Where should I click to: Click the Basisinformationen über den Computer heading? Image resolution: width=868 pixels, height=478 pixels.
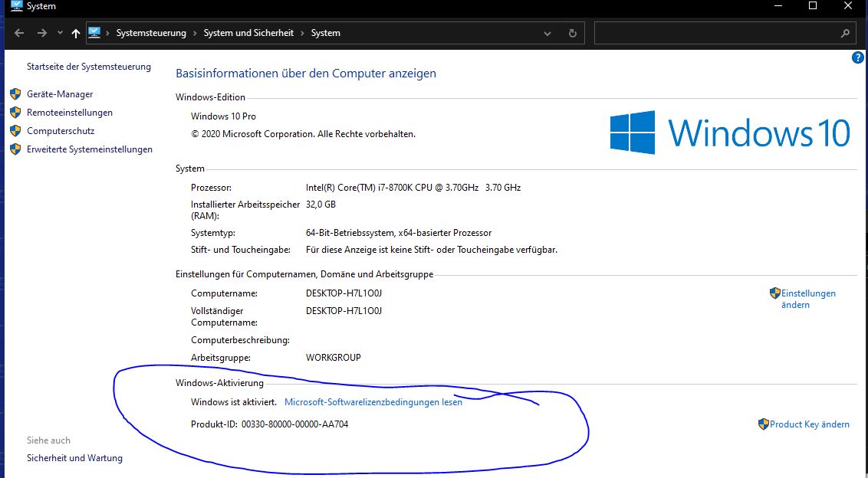pos(306,73)
